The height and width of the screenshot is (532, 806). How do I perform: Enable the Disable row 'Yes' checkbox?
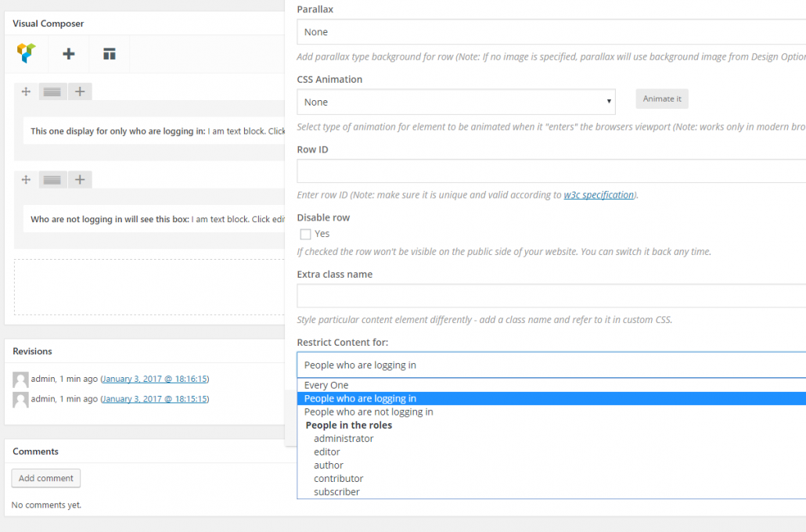coord(306,234)
